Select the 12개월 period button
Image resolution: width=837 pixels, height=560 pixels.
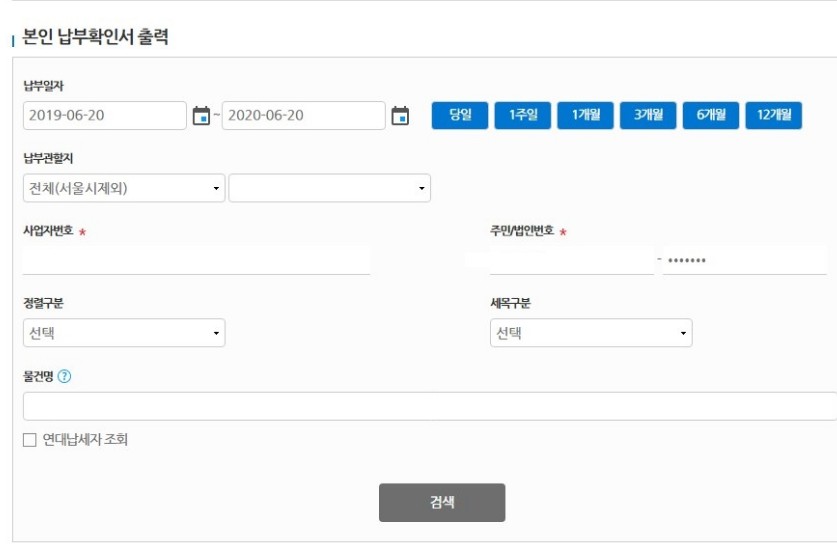(x=773, y=115)
